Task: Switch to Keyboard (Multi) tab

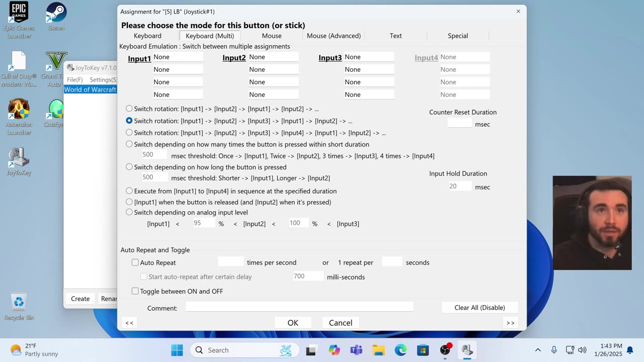Action: click(x=210, y=36)
